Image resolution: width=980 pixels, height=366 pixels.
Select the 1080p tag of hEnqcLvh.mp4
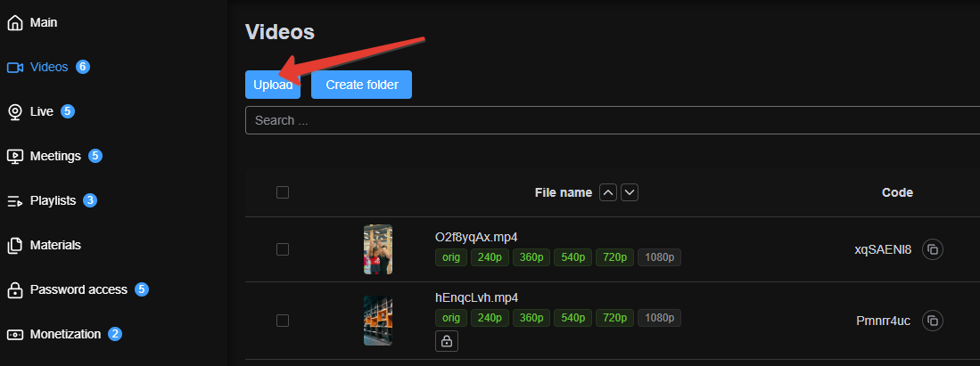click(x=659, y=318)
